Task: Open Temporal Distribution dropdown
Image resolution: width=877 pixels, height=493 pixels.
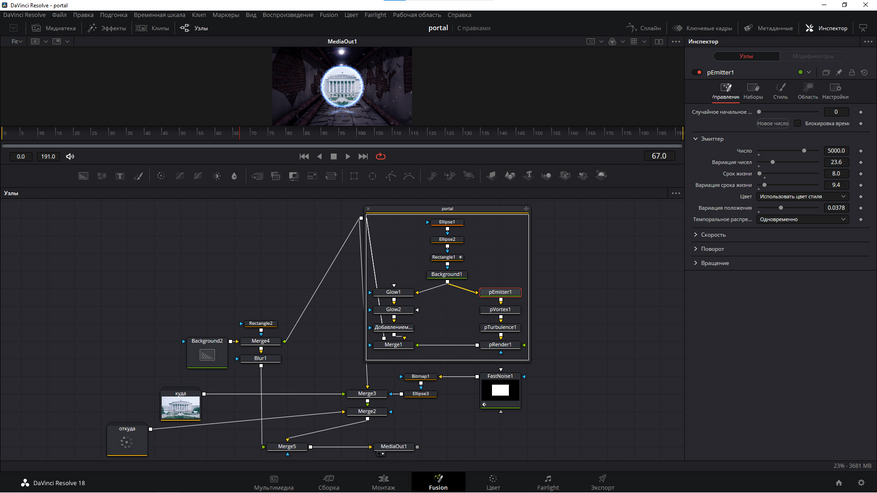Action: click(x=803, y=219)
